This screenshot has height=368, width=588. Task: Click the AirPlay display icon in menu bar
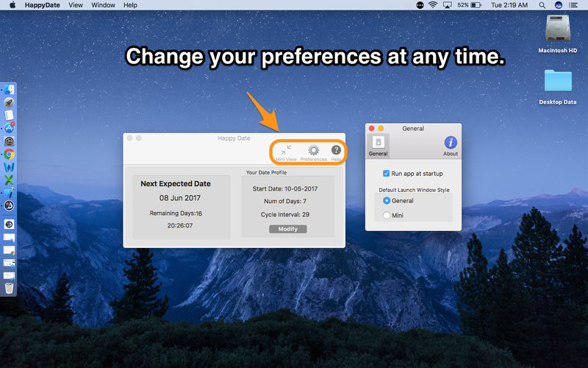click(447, 5)
